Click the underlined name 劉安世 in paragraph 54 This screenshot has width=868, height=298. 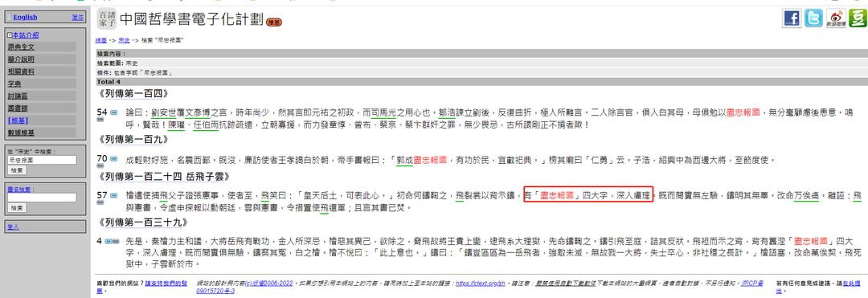(x=164, y=112)
